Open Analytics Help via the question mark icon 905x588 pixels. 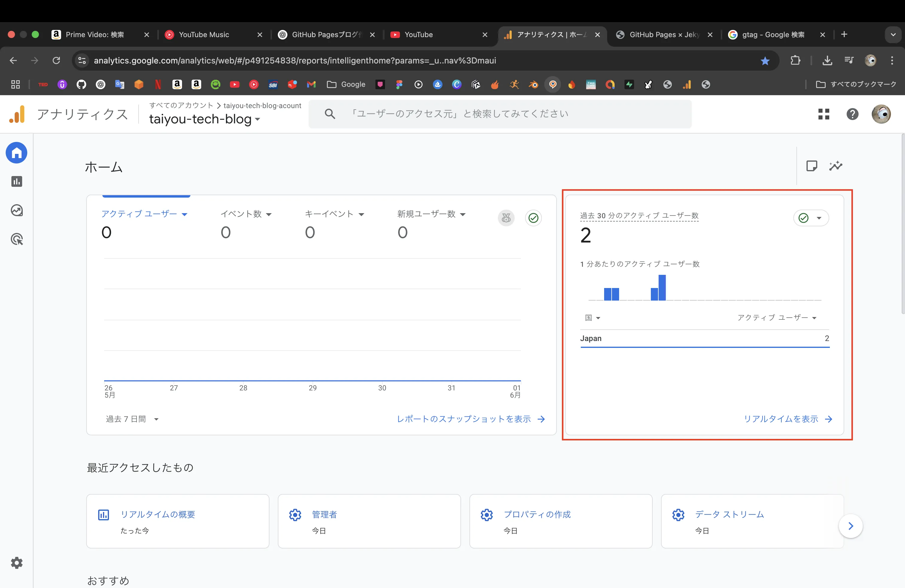(x=853, y=114)
